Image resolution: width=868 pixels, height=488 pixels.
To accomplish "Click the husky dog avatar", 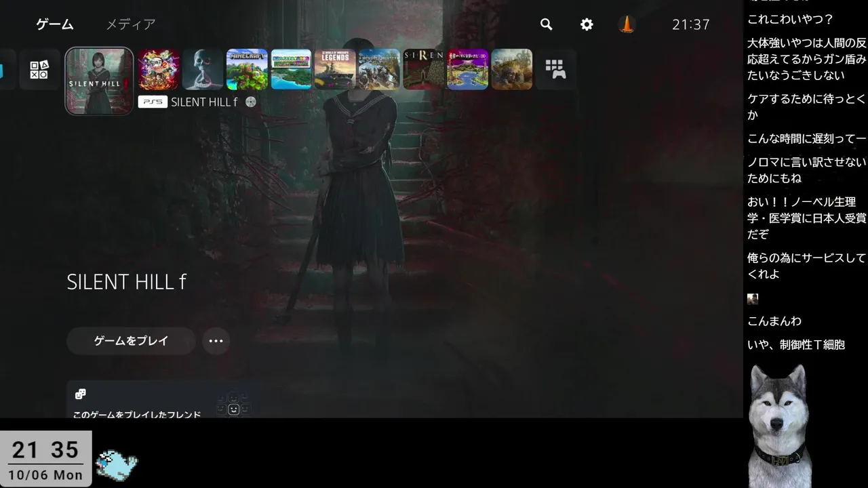I will point(779,426).
